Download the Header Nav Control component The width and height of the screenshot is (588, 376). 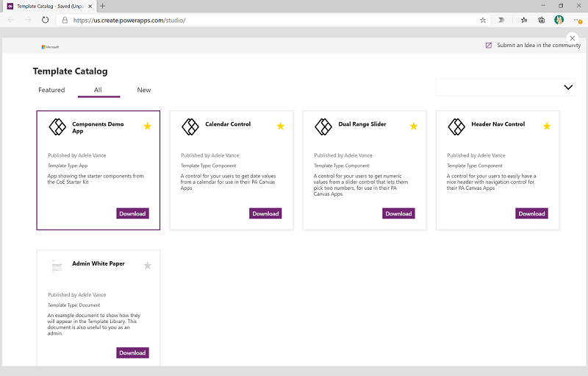tap(531, 213)
